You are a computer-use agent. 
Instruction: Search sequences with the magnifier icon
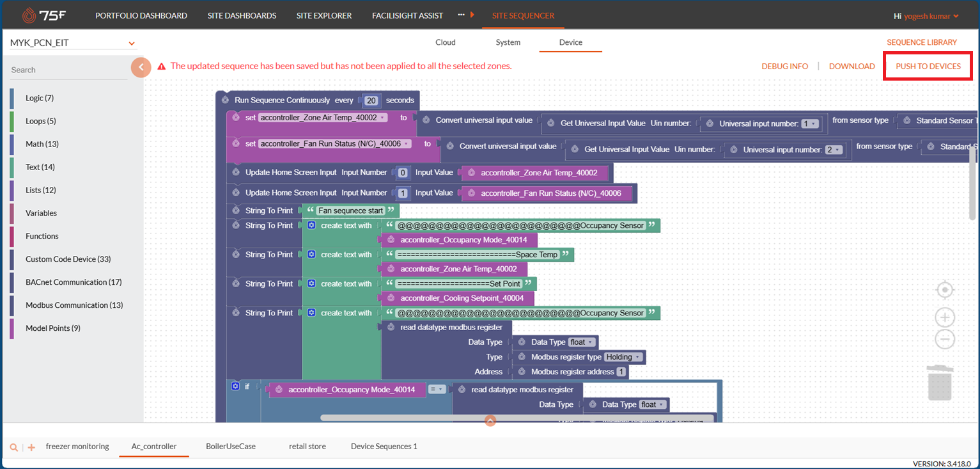[x=14, y=447]
